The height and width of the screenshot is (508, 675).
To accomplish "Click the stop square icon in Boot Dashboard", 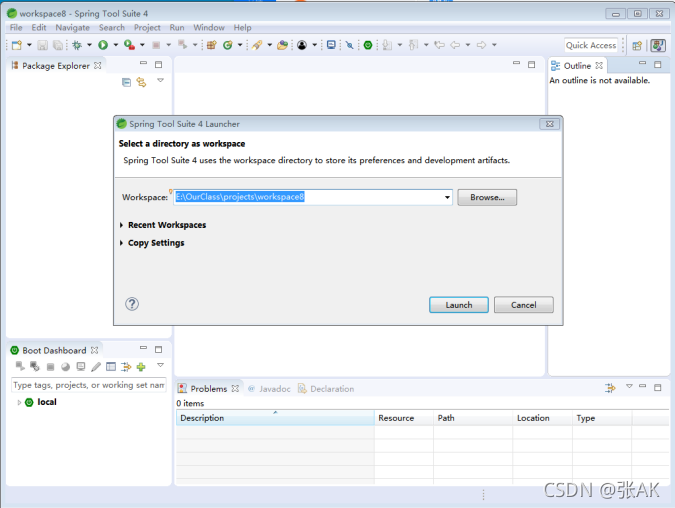I will (x=50, y=367).
